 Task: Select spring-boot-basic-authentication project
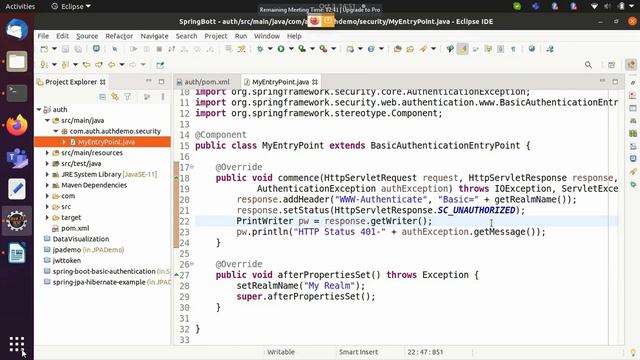click(x=104, y=271)
